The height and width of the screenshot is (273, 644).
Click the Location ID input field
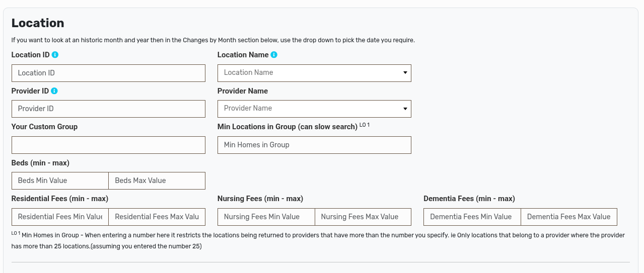tap(108, 73)
